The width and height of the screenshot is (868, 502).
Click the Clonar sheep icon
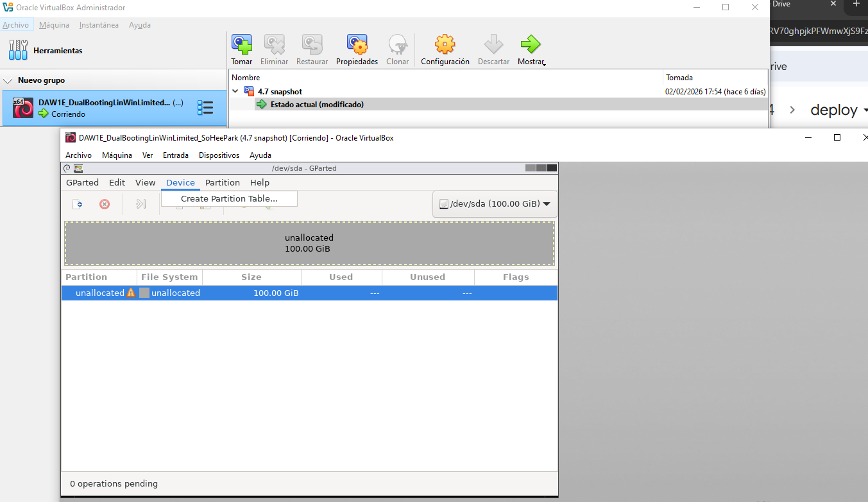pos(398,44)
